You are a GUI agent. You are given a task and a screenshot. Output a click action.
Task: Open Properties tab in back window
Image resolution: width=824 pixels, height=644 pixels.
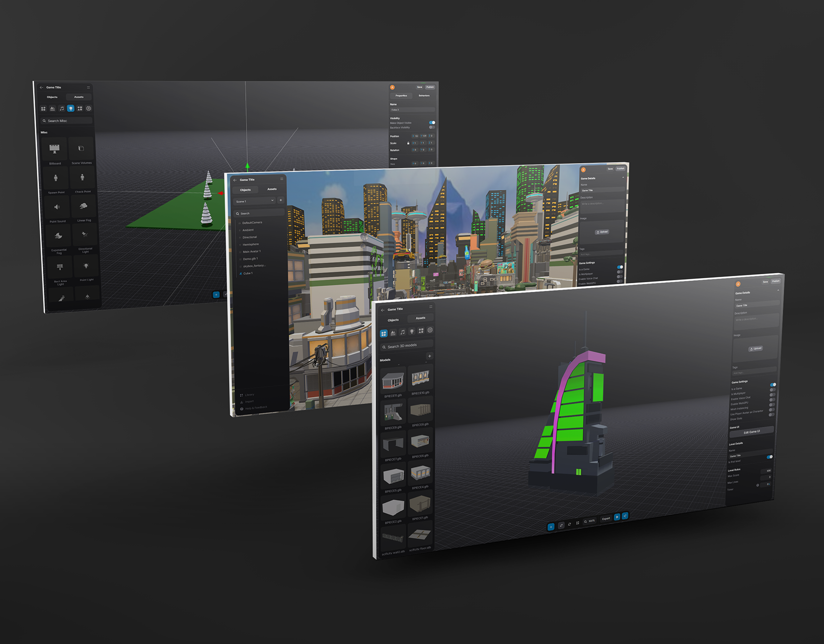(401, 96)
